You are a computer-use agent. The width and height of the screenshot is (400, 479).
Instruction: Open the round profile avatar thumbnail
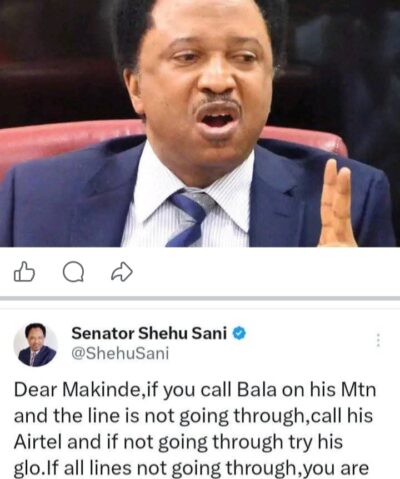pos(36,345)
